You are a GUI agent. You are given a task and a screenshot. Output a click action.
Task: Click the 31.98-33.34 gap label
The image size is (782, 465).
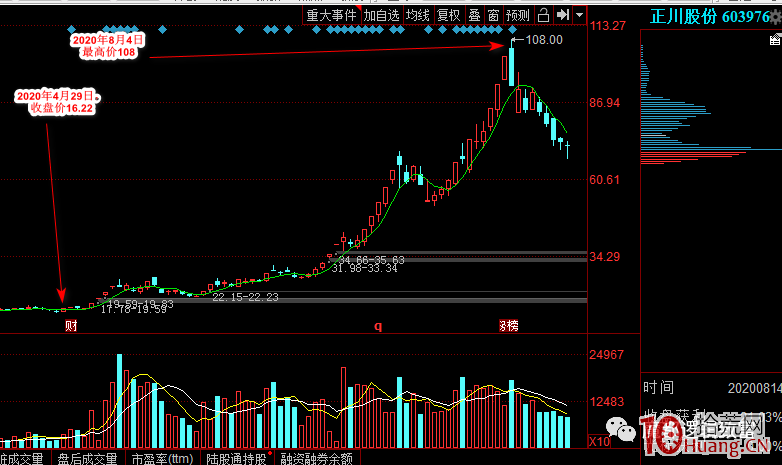365,268
